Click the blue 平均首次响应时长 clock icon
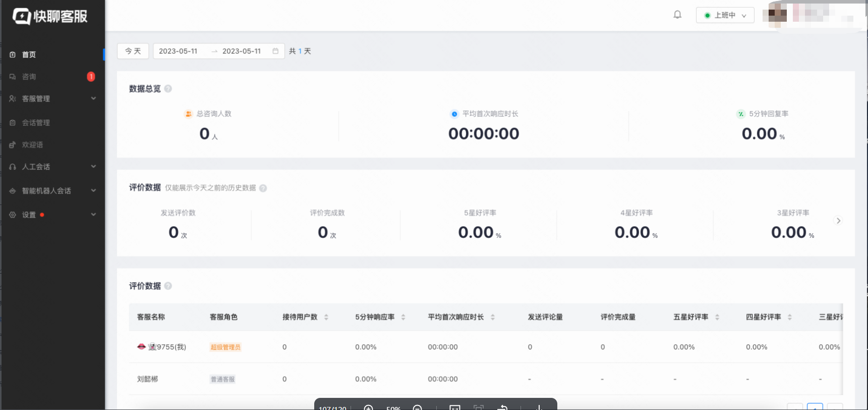This screenshot has height=410, width=868. point(454,114)
